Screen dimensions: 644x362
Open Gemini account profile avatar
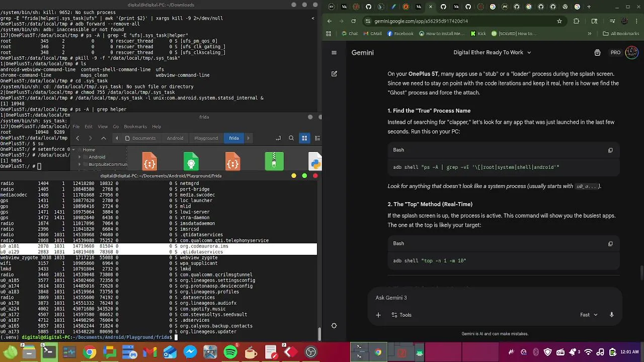pos(632,52)
